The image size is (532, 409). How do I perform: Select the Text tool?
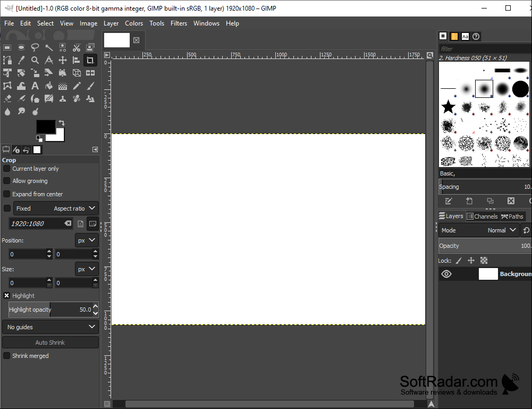35,86
